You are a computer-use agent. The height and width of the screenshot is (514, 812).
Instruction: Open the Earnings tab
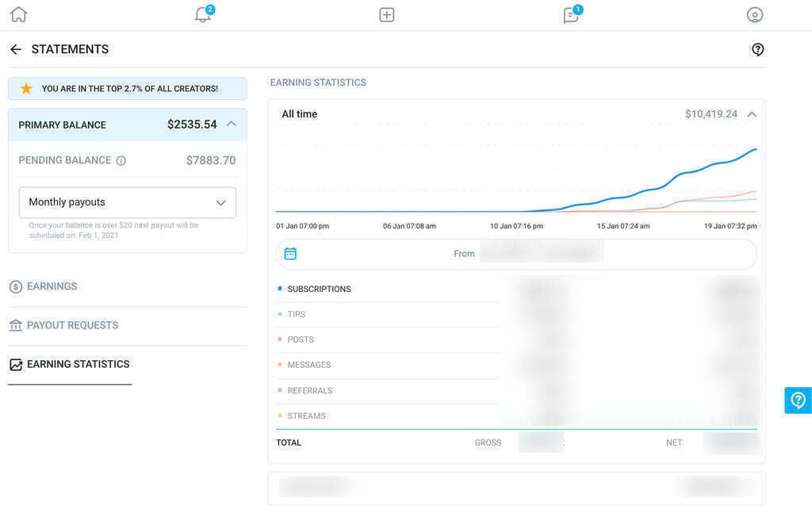[52, 286]
